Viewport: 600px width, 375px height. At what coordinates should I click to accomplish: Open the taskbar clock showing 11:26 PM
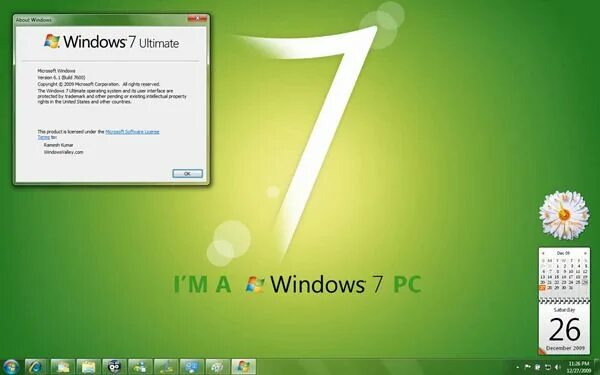coord(579,367)
